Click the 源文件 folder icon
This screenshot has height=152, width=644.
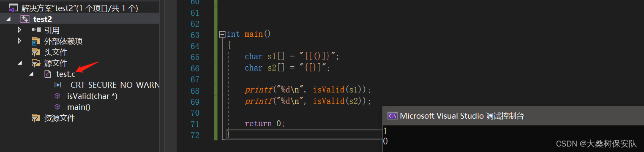coord(36,63)
